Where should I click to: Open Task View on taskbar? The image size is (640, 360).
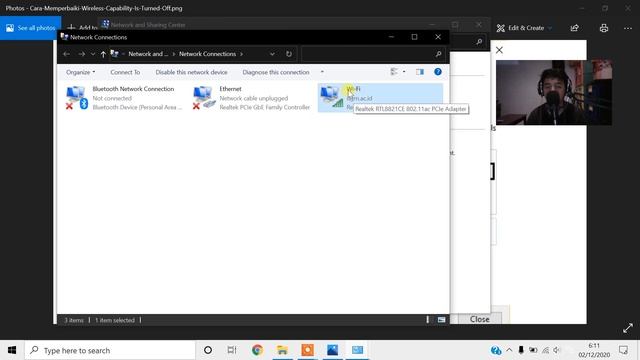[232, 350]
